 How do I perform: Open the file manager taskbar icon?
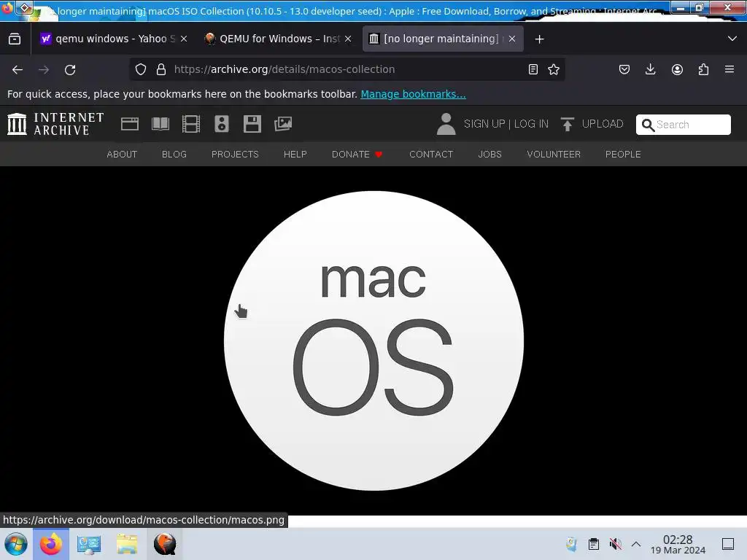pos(127,544)
